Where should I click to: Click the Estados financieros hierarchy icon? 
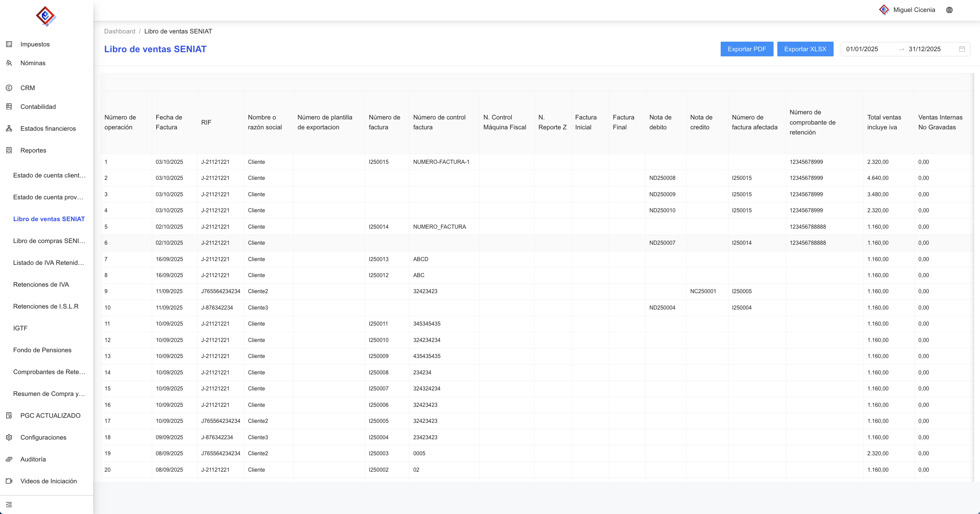click(x=9, y=129)
